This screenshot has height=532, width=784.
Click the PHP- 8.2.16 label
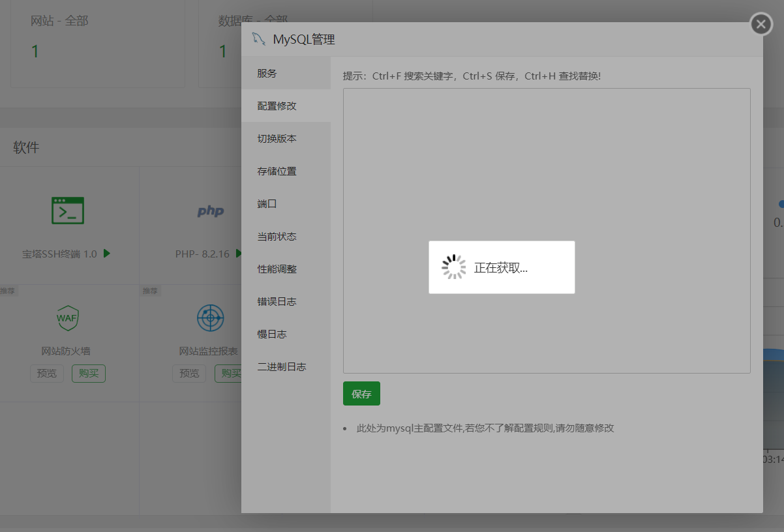[x=202, y=254]
